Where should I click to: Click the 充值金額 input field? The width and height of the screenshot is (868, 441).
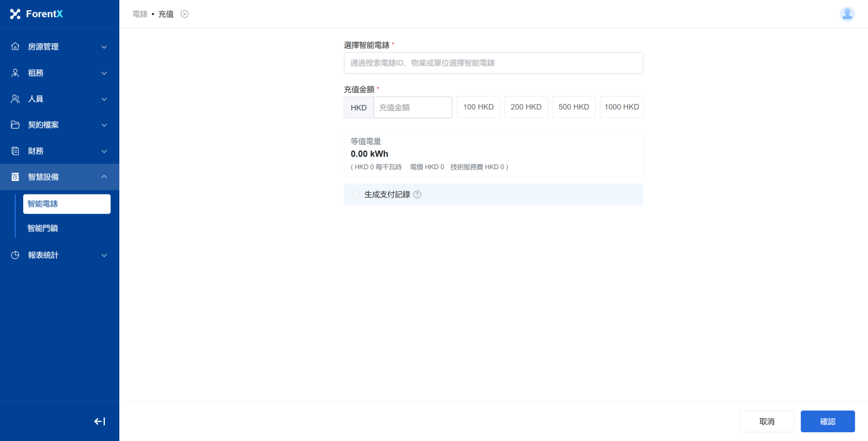[412, 108]
